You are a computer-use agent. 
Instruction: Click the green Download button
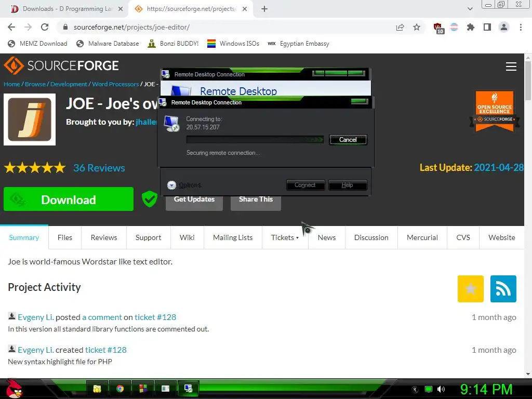coord(69,199)
